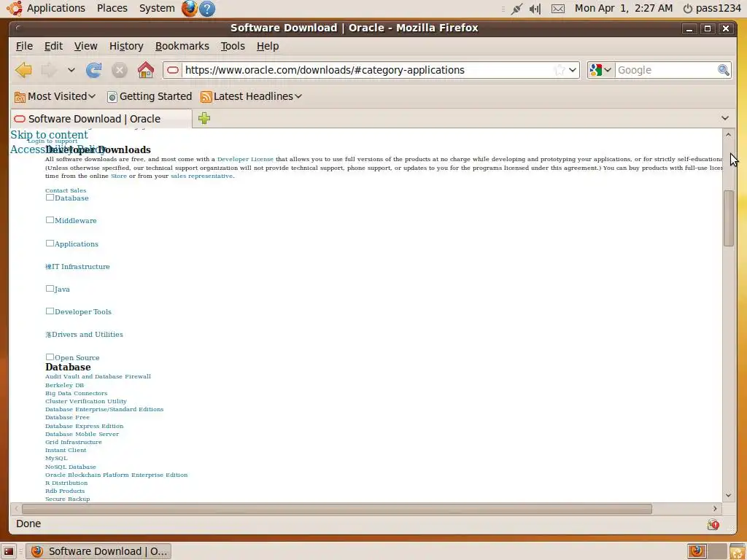Open the mail envelope indicator
The image size is (747, 560).
point(558,9)
